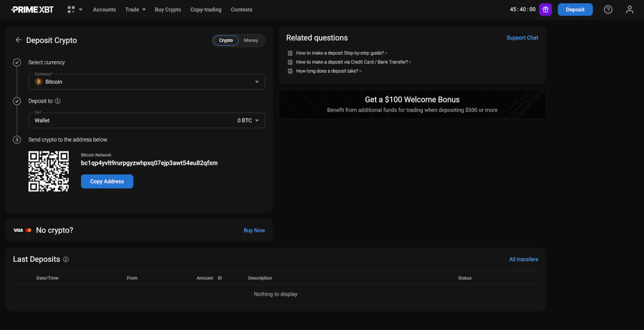Open the user profile icon

[x=630, y=9]
